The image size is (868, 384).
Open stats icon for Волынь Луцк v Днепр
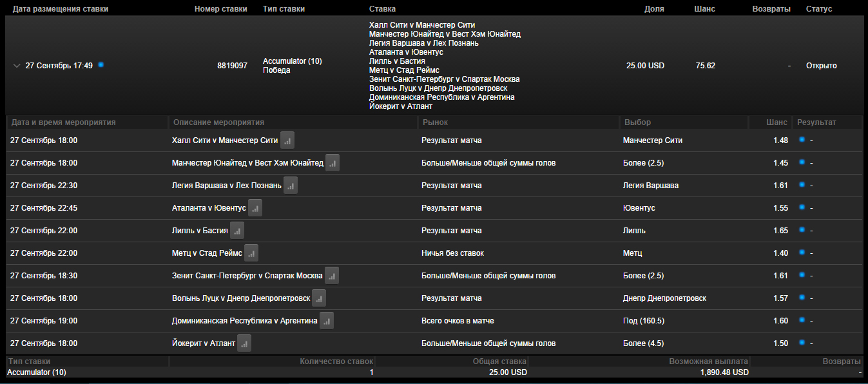[x=319, y=298]
